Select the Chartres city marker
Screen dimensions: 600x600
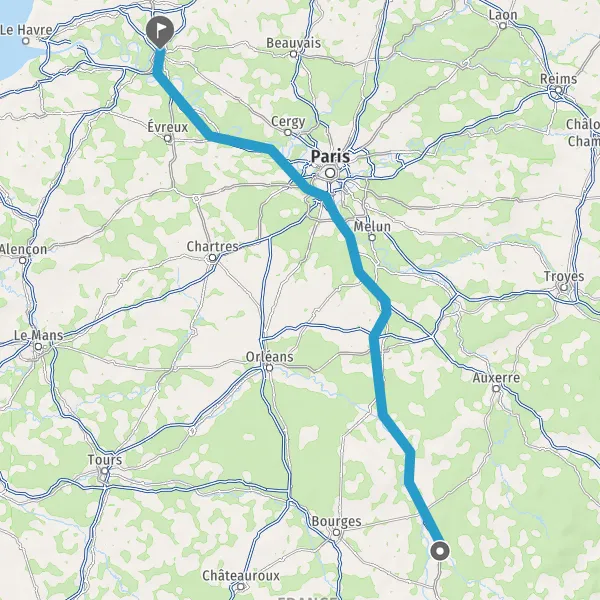tap(213, 258)
